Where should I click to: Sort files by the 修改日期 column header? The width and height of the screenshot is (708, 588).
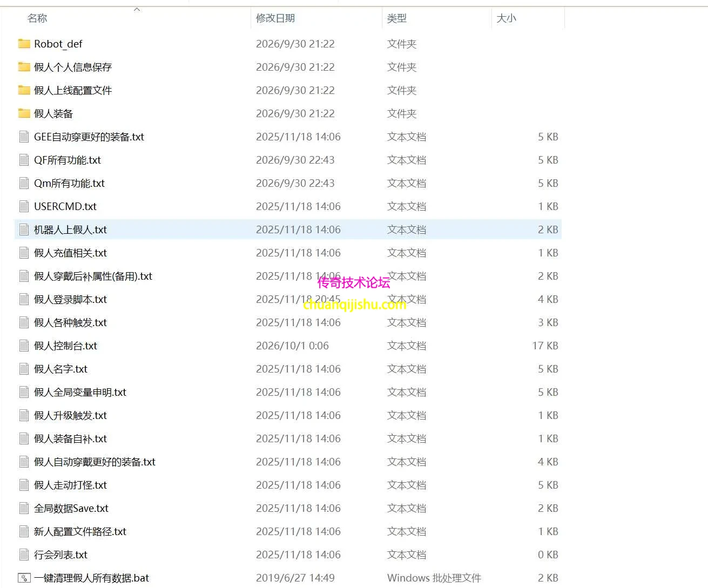[x=275, y=18]
